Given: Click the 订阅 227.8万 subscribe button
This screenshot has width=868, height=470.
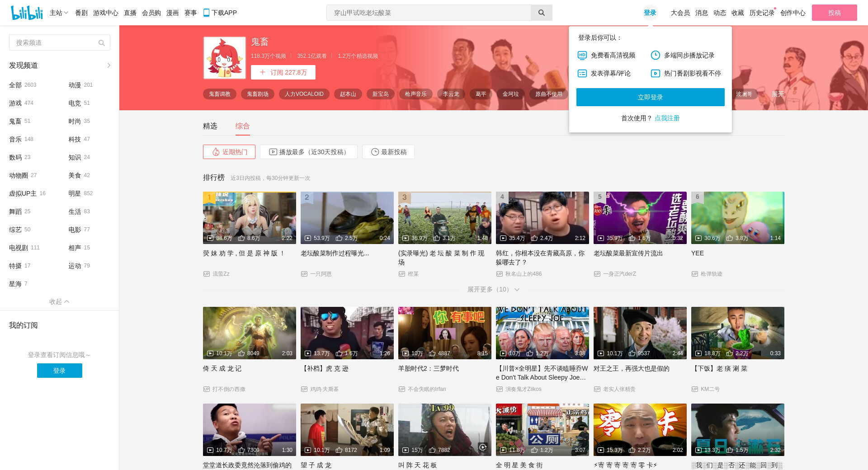Looking at the screenshot, I should (283, 72).
